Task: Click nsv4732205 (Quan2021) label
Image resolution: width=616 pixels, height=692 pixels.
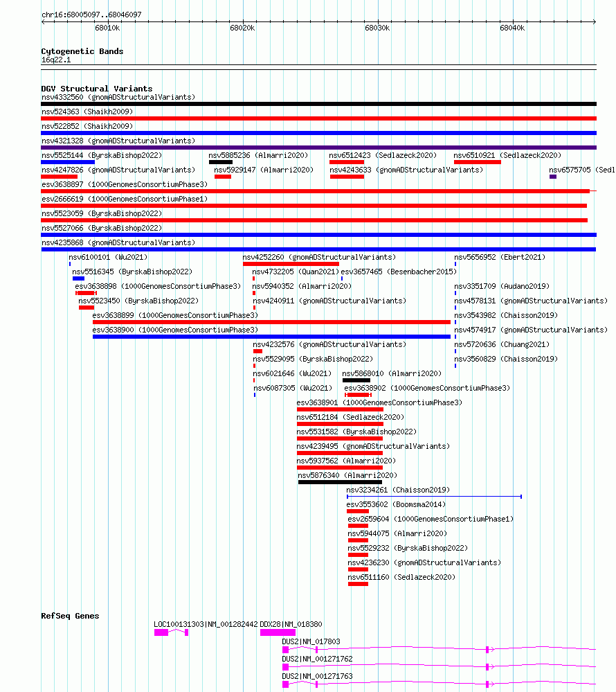Action: coord(296,272)
